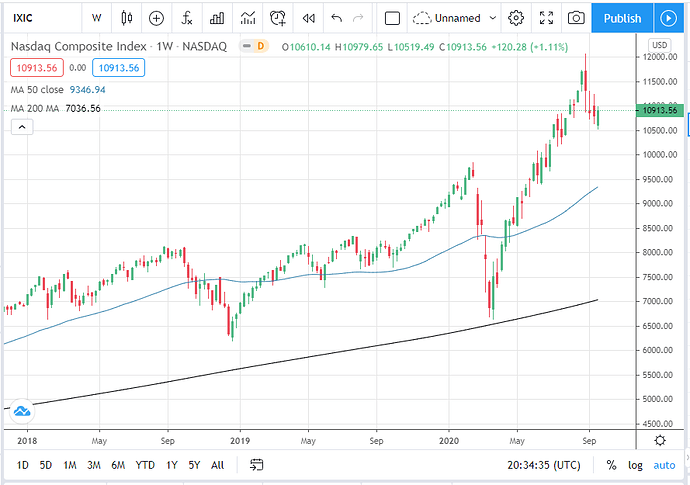Image resolution: width=690 pixels, height=485 pixels.
Task: Click the Unnamed cloud layout name
Action: (447, 18)
